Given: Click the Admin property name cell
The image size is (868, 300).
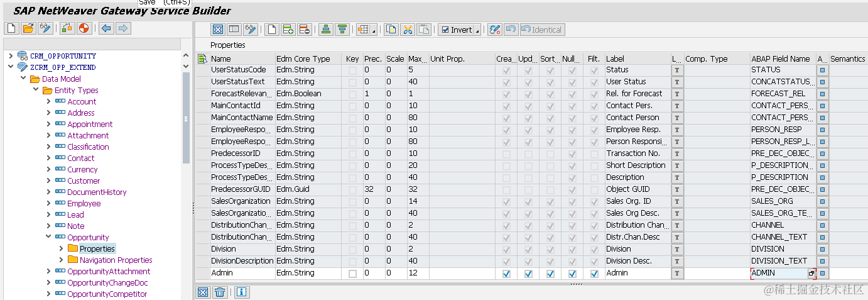Looking at the screenshot, I should (x=242, y=273).
